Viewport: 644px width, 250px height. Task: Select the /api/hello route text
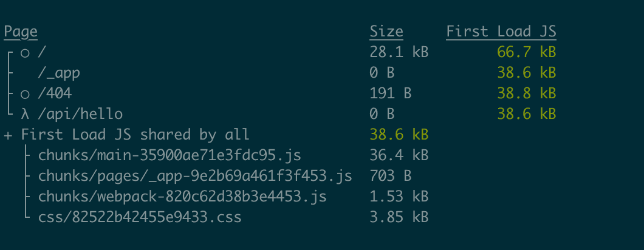[x=80, y=115]
